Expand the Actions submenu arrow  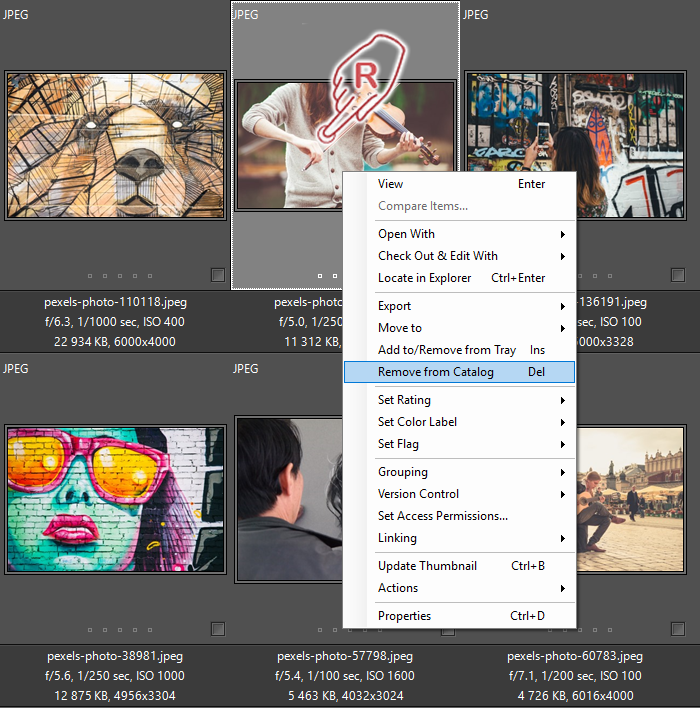tap(563, 589)
